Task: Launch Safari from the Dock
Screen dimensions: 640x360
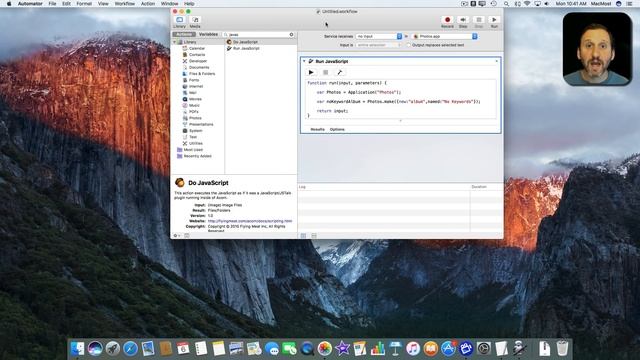Action: coord(130,349)
